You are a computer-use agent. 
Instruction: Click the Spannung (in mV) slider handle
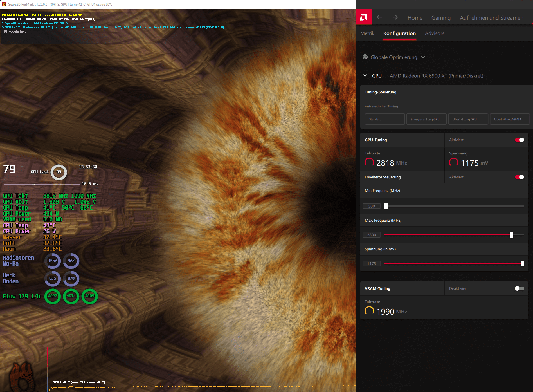click(x=522, y=263)
